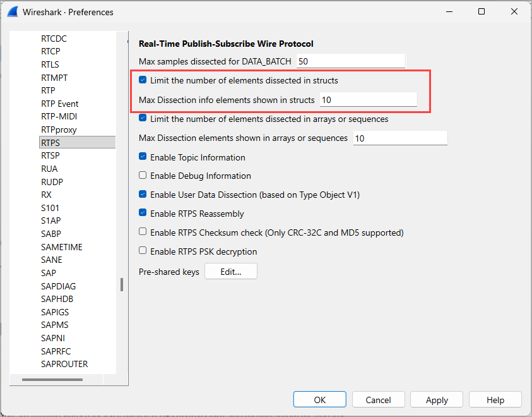Select RUA protocol entry
Viewport: 532px width, 417px height.
(x=49, y=169)
